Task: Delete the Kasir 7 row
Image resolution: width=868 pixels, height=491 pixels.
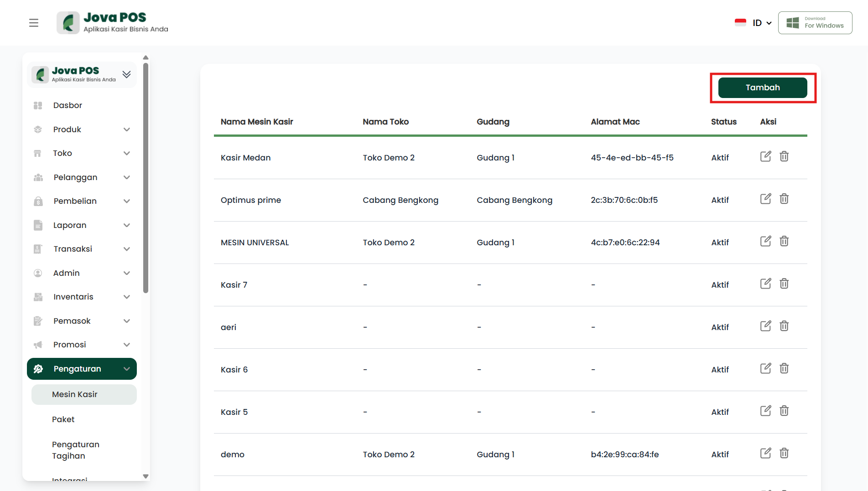Action: pos(784,284)
